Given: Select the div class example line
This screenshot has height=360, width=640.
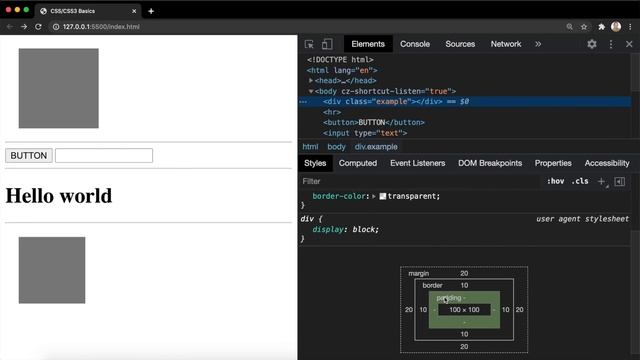Looking at the screenshot, I should coord(464,102).
